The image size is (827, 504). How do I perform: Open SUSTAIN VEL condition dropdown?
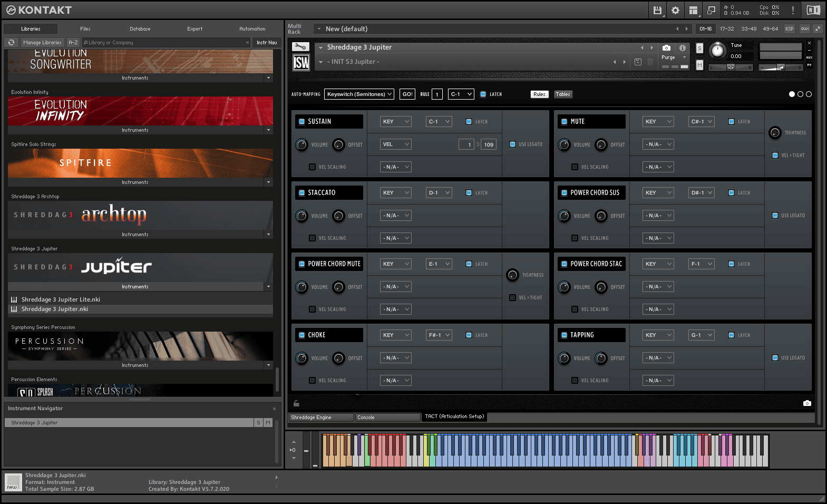click(396, 144)
